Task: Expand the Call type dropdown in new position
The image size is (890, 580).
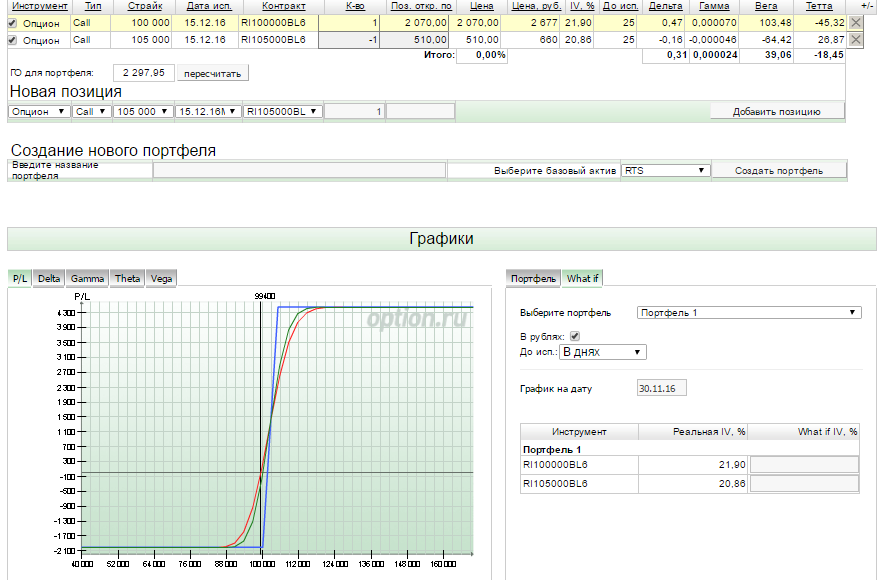Action: click(x=91, y=112)
